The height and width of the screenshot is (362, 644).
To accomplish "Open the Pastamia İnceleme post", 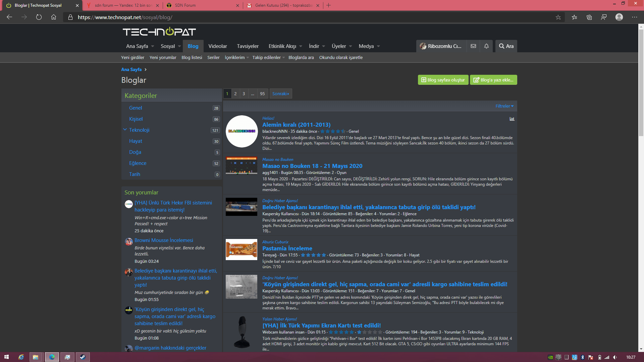I will pyautogui.click(x=287, y=248).
